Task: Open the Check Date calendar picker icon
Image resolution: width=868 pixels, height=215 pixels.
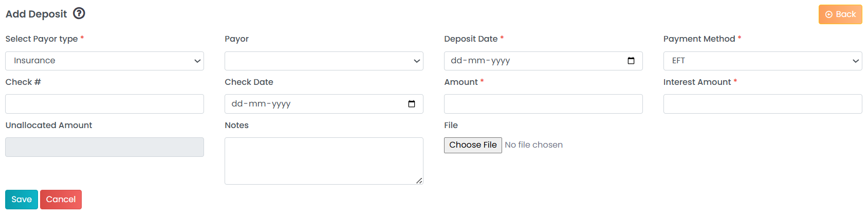Action: [x=412, y=104]
